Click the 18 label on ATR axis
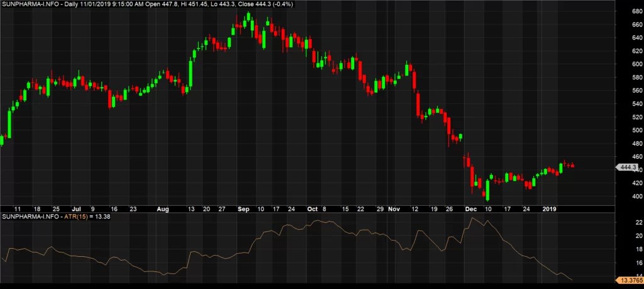The width and height of the screenshot is (644, 289). pos(639,249)
